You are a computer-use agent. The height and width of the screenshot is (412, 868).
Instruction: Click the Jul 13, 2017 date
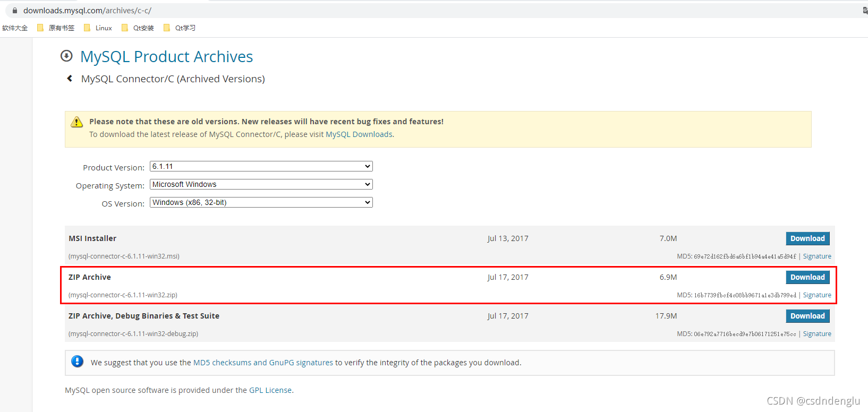coord(508,238)
